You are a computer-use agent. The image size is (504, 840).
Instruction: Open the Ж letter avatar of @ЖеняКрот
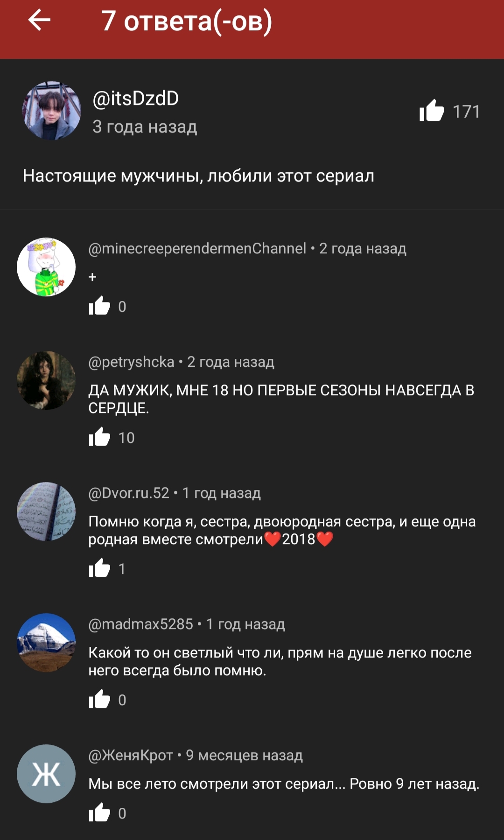click(x=46, y=774)
